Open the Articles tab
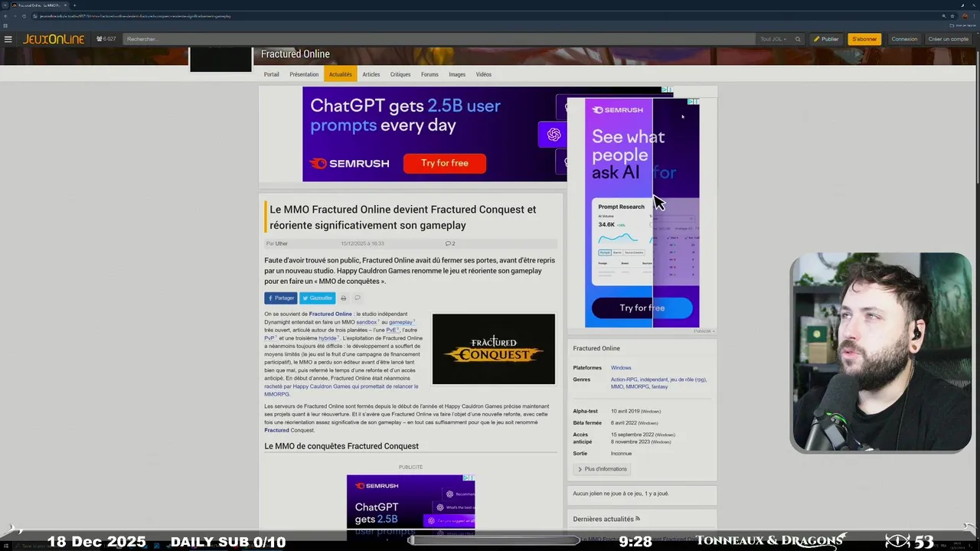This screenshot has width=980, height=551. (x=371, y=74)
